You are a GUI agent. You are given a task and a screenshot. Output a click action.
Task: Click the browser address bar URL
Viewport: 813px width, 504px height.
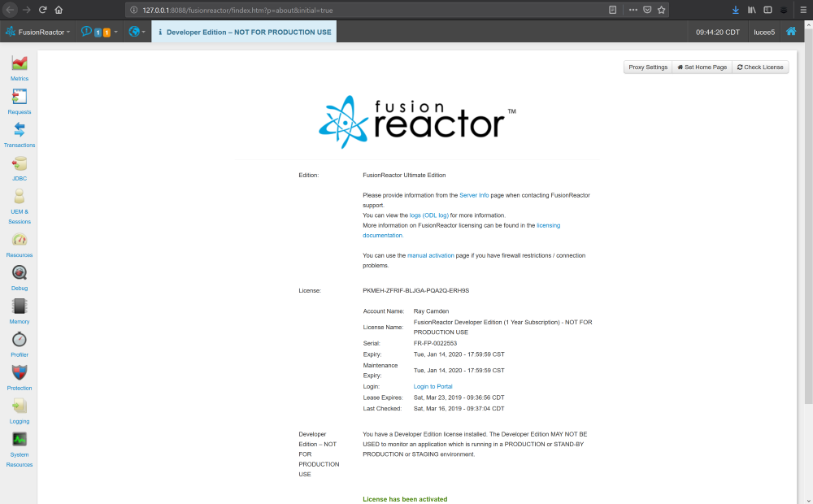pyautogui.click(x=237, y=10)
